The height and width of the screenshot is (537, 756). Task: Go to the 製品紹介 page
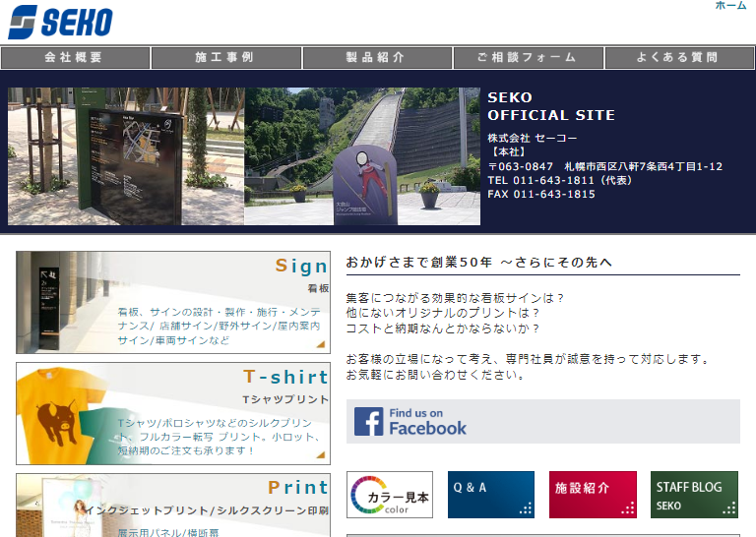coord(377,58)
